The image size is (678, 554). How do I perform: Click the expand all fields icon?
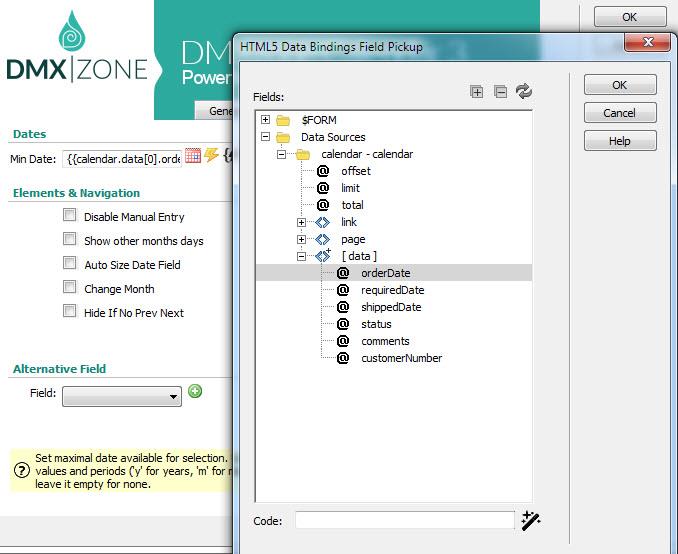click(x=477, y=92)
